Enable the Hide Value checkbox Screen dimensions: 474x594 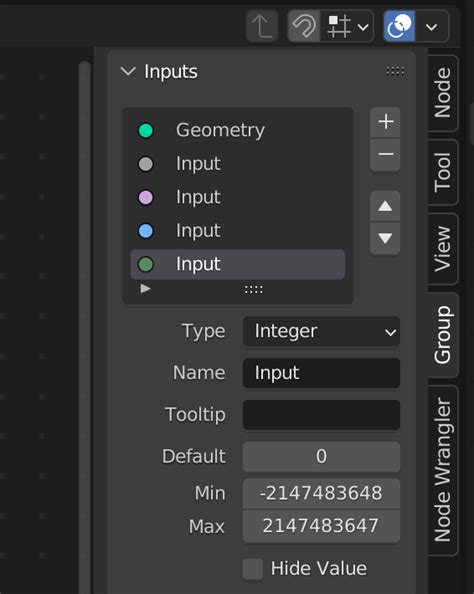253,569
